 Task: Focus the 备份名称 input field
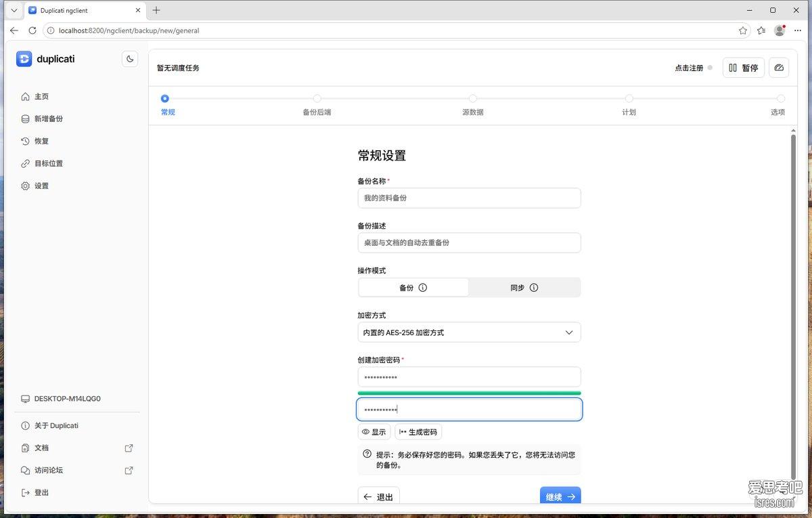[469, 198]
